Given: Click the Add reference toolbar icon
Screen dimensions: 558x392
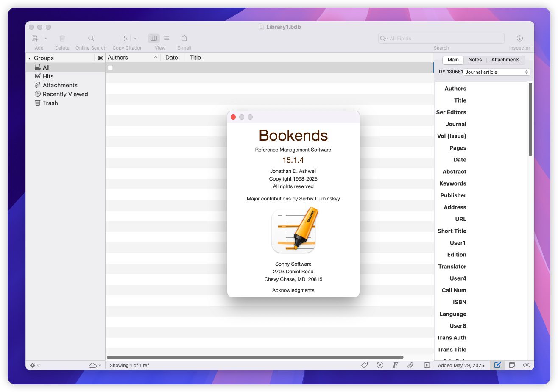Looking at the screenshot, I should [x=35, y=38].
